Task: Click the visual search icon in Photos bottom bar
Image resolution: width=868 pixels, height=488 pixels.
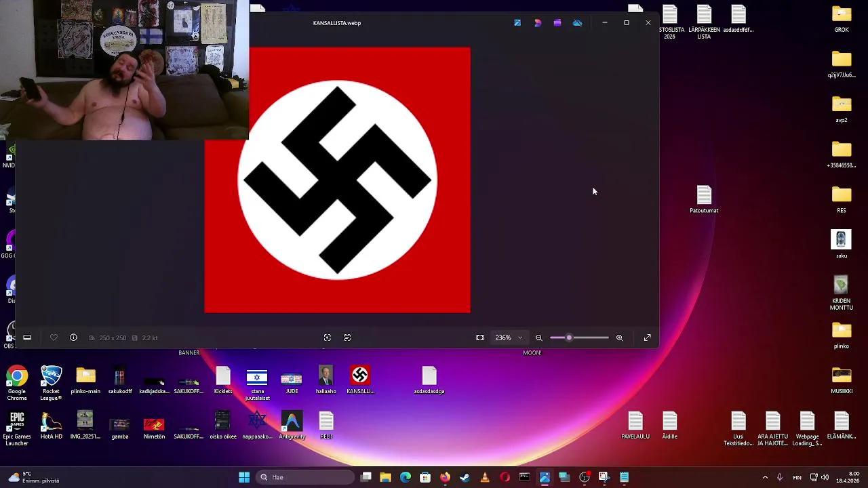Action: pos(328,338)
